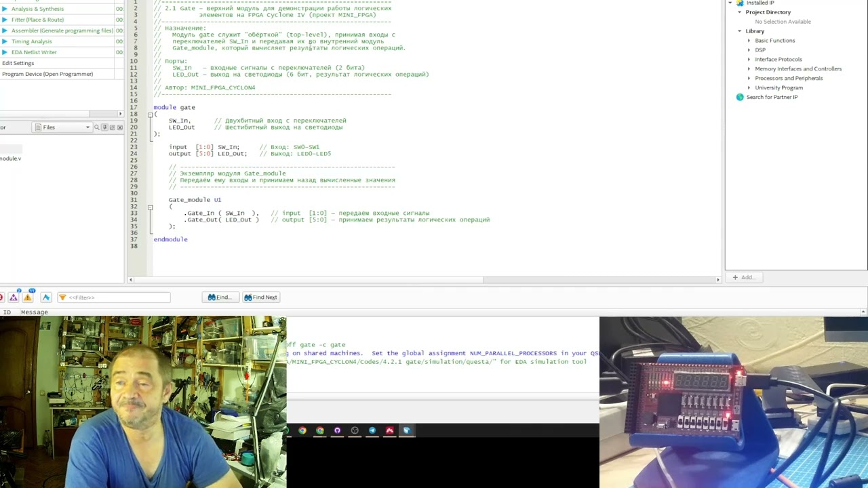Screen dimensions: 868x488
Task: Click the EDA Netlist Writer arrow icon
Action: pos(6,52)
